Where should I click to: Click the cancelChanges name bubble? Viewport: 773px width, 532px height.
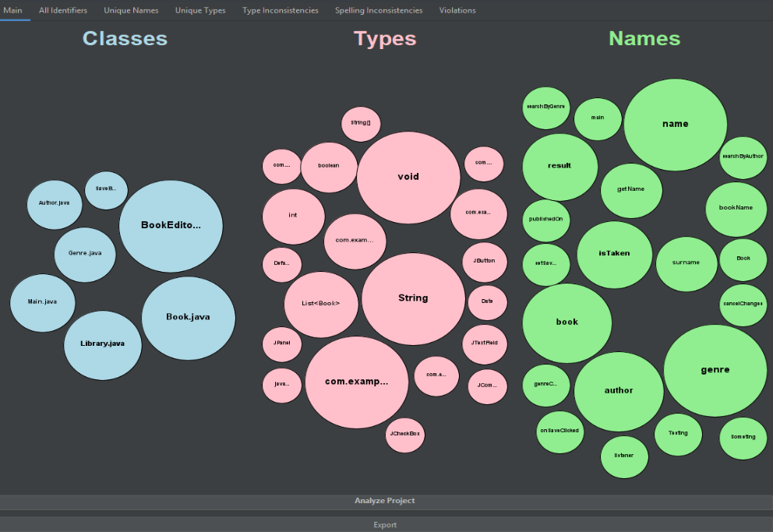[743, 305]
